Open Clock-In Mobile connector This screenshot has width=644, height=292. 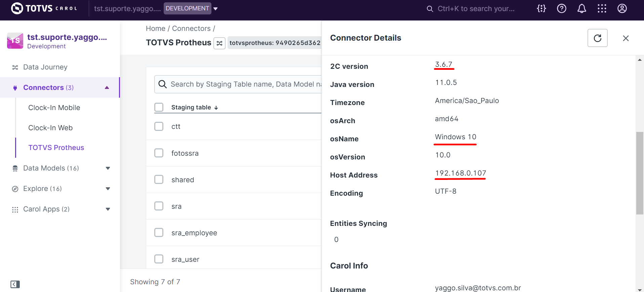click(54, 108)
